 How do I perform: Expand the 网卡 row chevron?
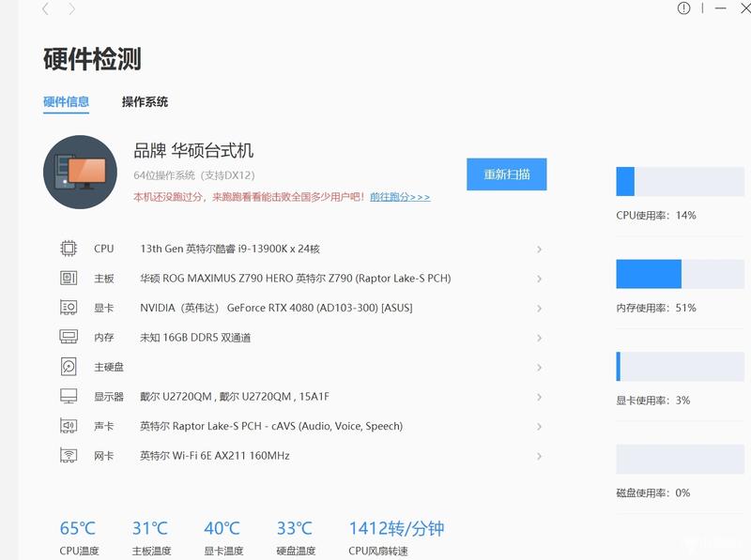tap(539, 456)
